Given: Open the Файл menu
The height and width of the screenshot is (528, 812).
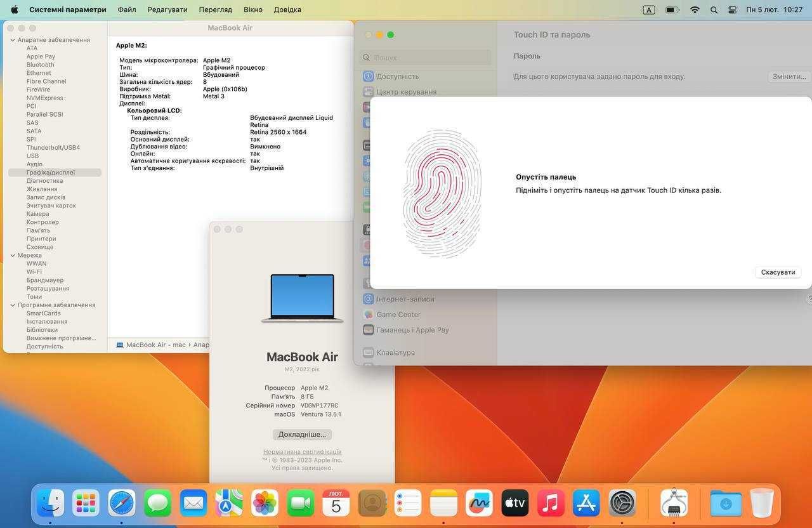Looking at the screenshot, I should 127,10.
